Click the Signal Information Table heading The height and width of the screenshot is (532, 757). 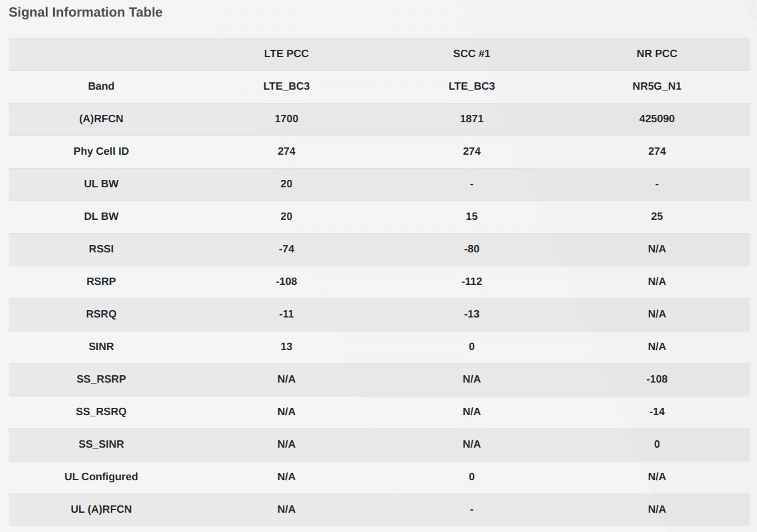(x=86, y=12)
